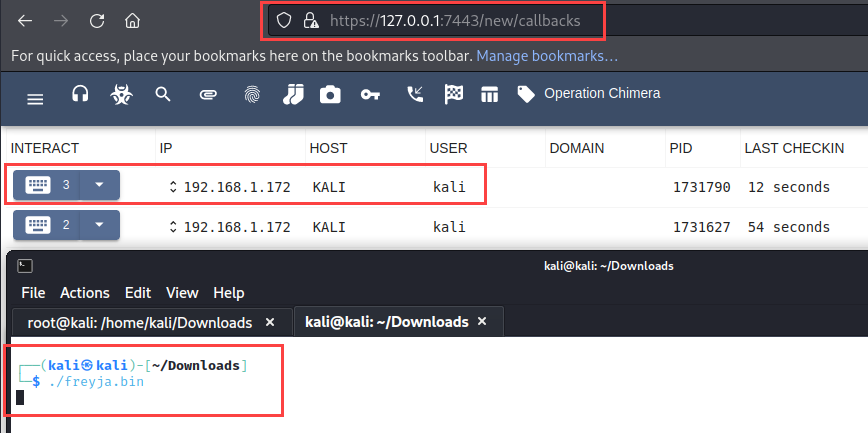Screen dimensions: 868x433
Task: Open the hamburger navigation menu
Action: click(x=35, y=98)
